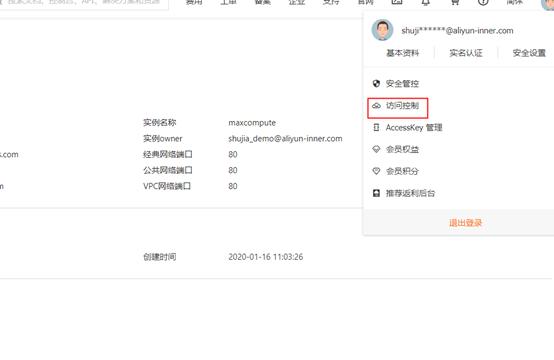Log out via 退出登录
The image size is (554, 360).
point(465,223)
